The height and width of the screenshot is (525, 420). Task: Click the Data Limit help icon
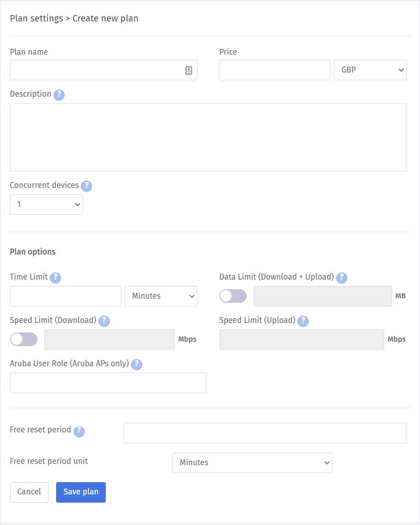point(342,278)
